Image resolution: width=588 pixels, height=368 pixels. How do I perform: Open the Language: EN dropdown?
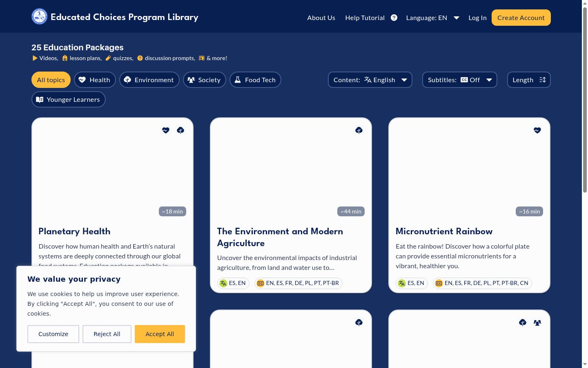click(433, 18)
